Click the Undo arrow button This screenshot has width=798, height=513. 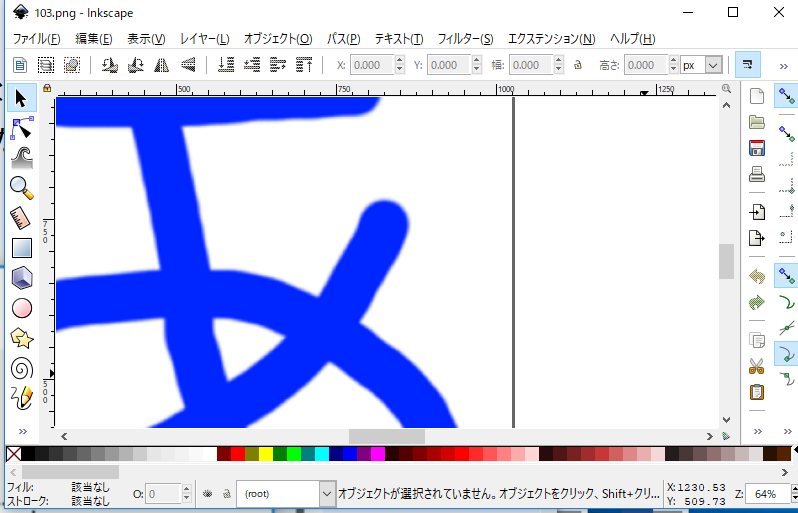(x=757, y=276)
